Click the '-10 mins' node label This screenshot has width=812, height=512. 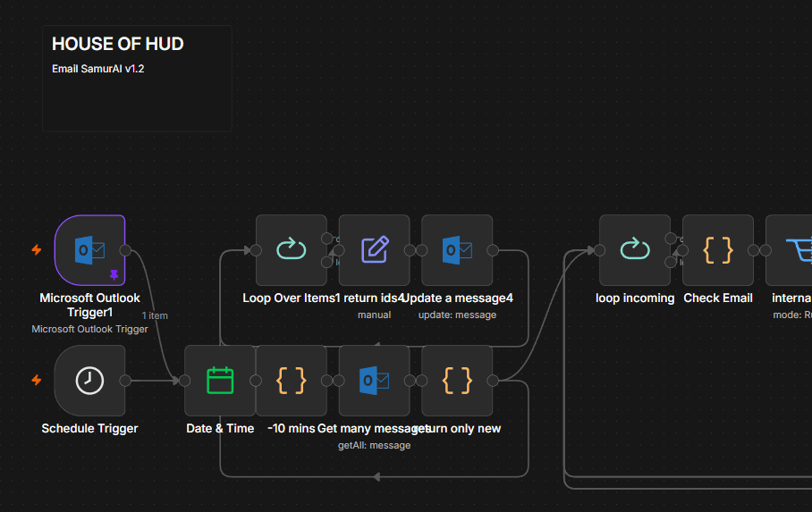click(x=291, y=429)
